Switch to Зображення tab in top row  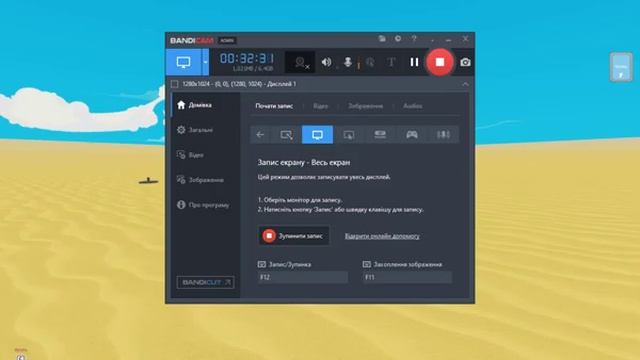tap(365, 106)
